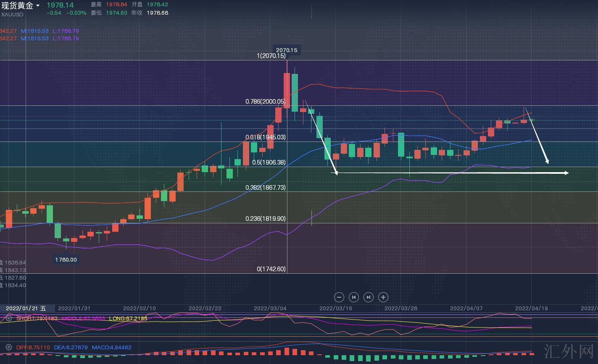Click the 1780.00 low price label

point(66,259)
